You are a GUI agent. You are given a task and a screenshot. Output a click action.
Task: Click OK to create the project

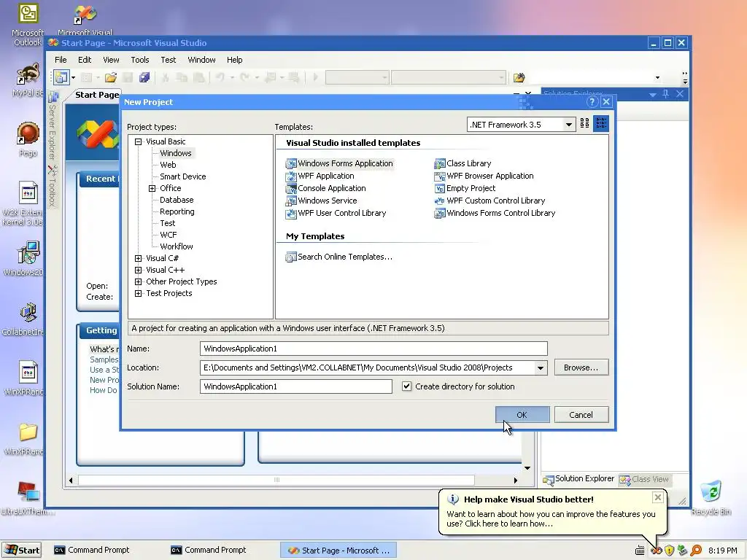point(522,415)
